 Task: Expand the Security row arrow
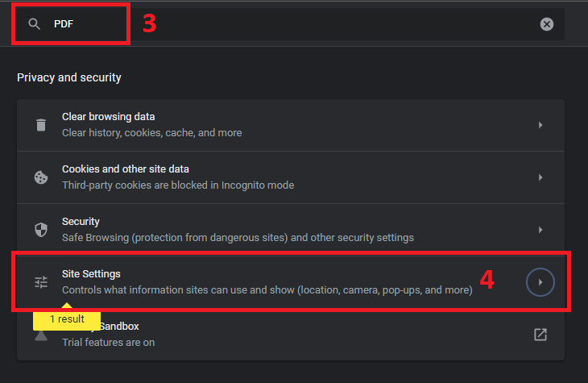pyautogui.click(x=540, y=230)
